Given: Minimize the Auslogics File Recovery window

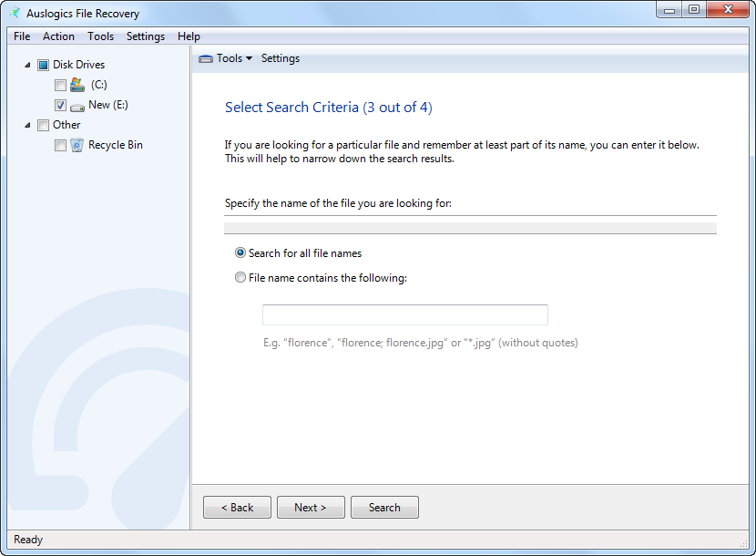Looking at the screenshot, I should pos(669,10).
